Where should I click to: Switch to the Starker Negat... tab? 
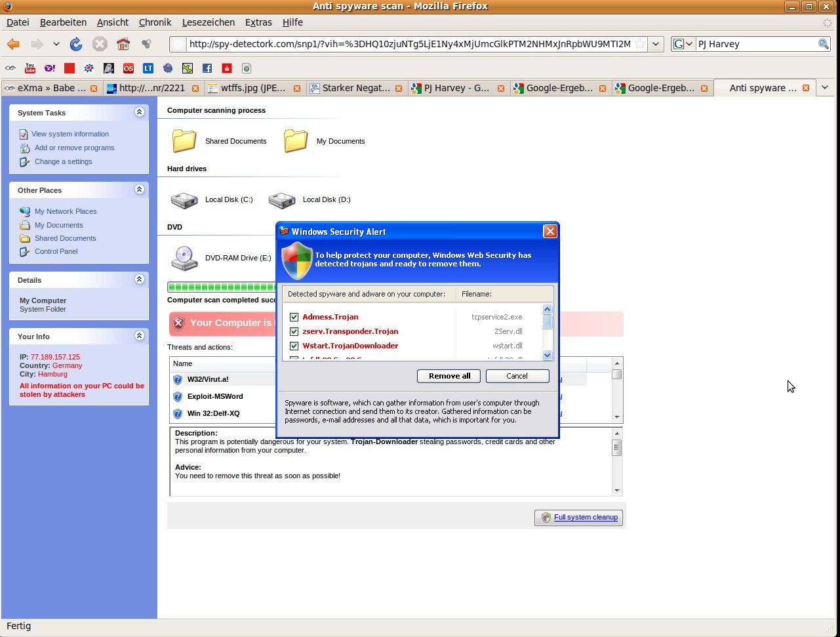click(357, 88)
